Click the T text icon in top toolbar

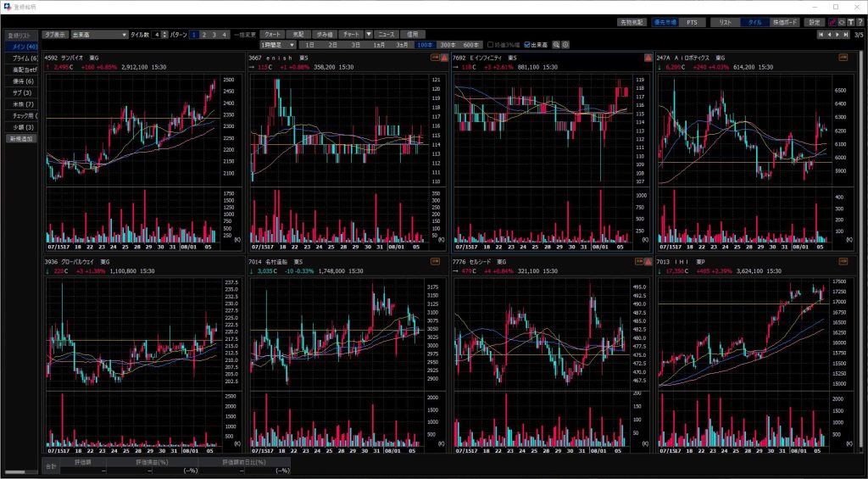point(850,22)
